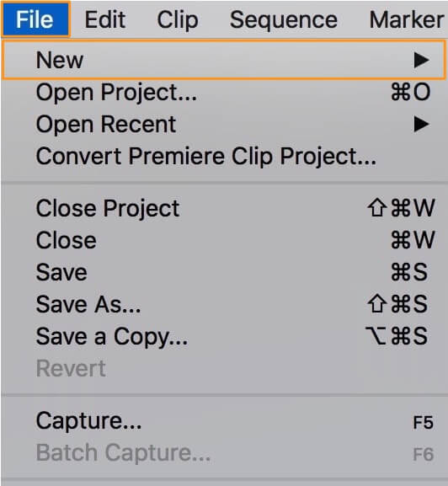
Task: Select Save a Copy
Action: (x=224, y=336)
